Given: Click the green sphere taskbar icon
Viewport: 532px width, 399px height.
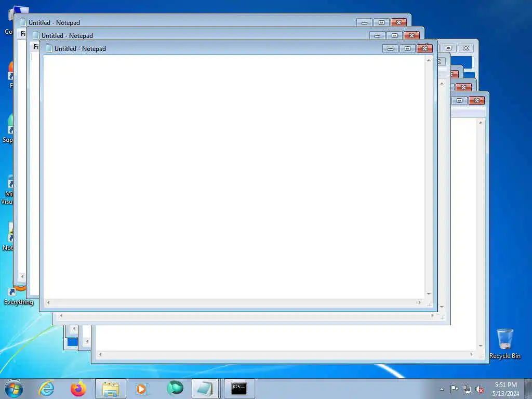Looking at the screenshot, I should tap(175, 388).
